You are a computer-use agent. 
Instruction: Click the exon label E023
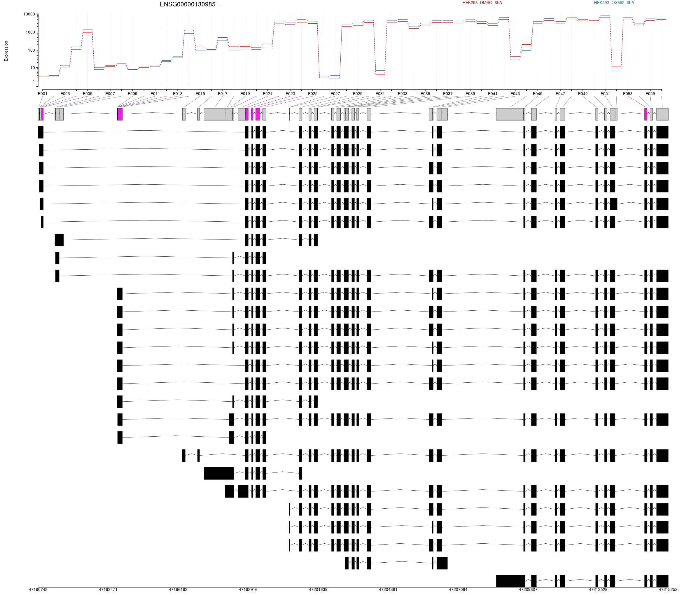pos(290,94)
